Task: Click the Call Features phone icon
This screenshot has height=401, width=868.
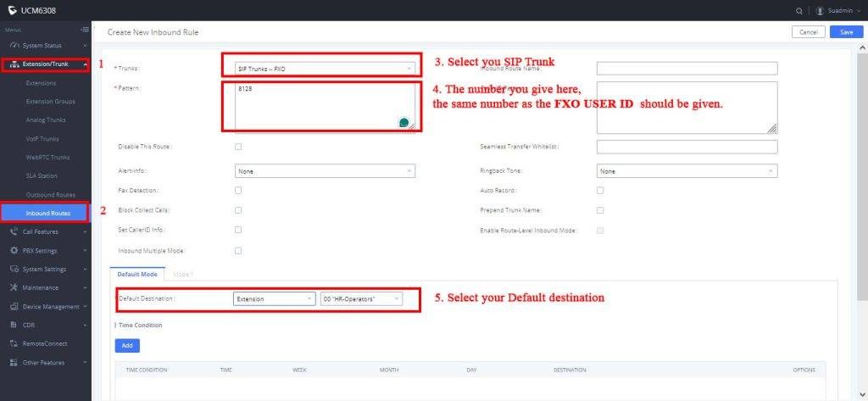Action: pos(14,231)
